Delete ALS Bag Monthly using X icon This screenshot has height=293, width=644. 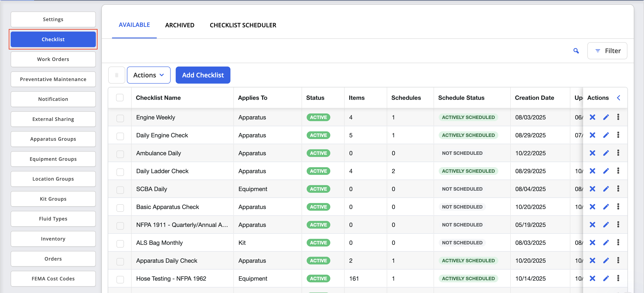(x=592, y=243)
